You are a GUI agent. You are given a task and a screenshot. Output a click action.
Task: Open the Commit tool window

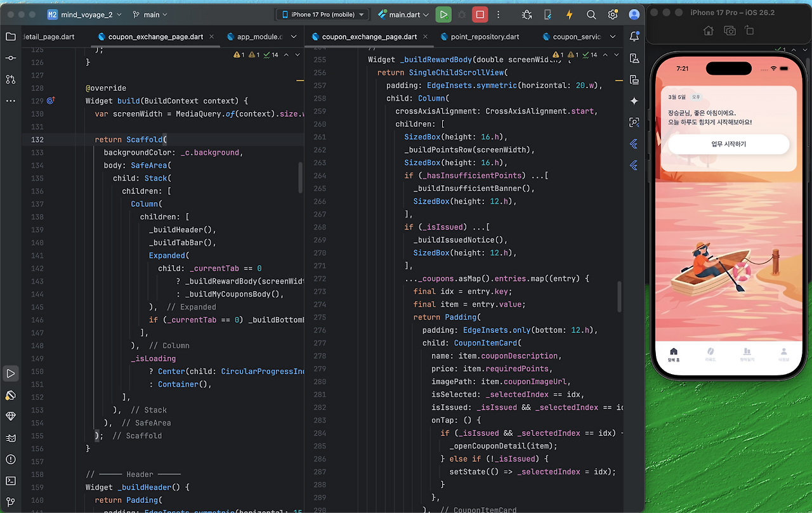coord(11,58)
